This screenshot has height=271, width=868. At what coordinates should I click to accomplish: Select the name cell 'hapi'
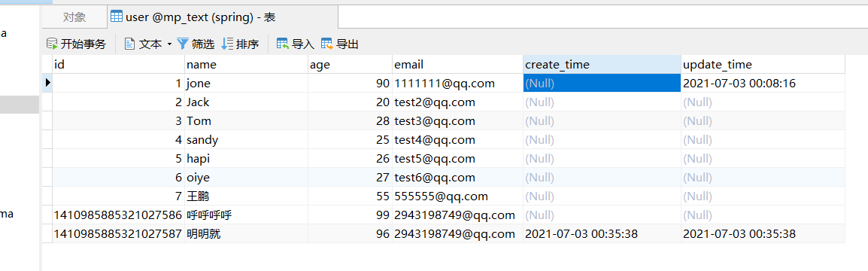click(x=247, y=159)
